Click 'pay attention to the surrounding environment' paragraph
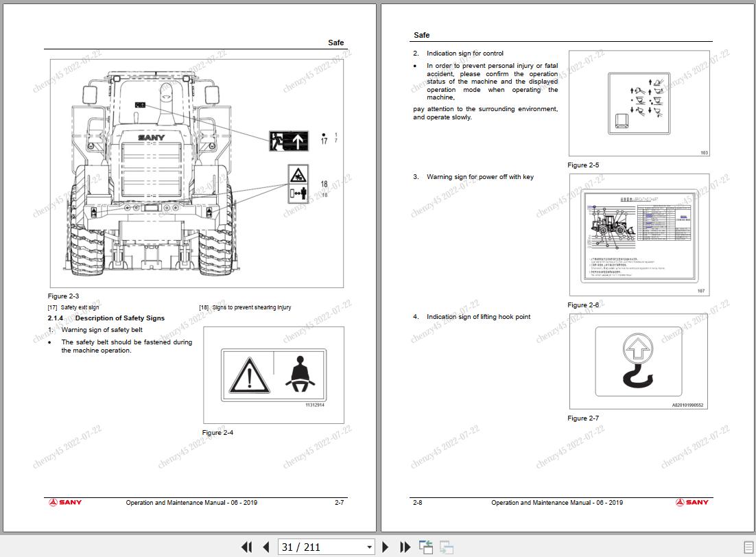Image resolution: width=756 pixels, height=557 pixels. coord(486,113)
